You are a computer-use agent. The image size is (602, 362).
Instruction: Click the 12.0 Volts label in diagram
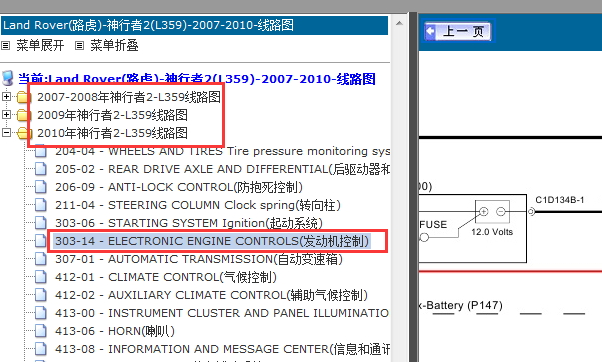click(492, 232)
